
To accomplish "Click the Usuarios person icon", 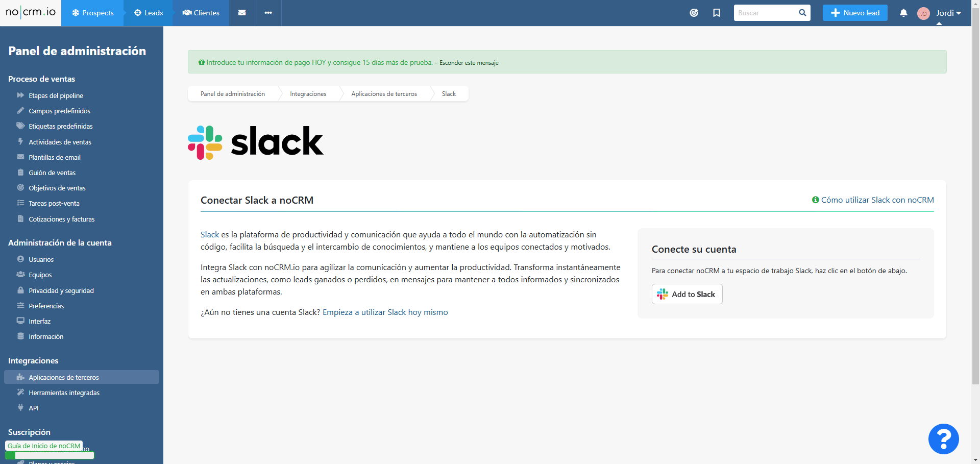I will coord(20,259).
